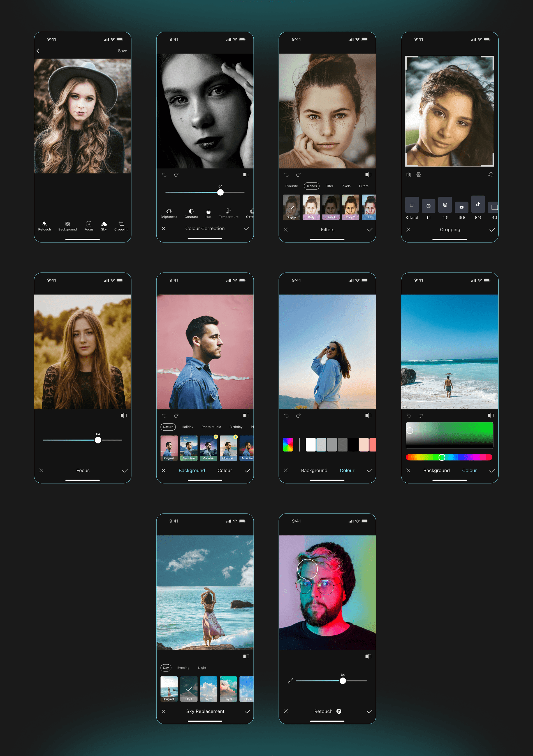Click the Colour Correction intensity slider handle

click(x=221, y=192)
